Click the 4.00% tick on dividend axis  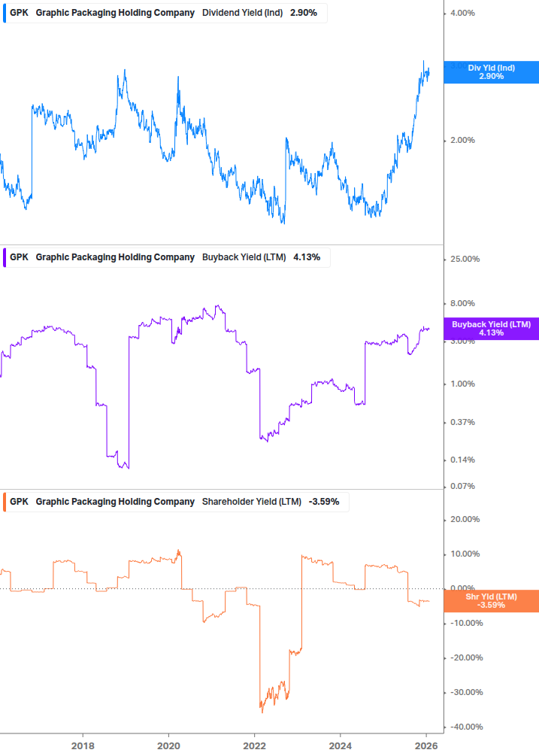click(462, 14)
